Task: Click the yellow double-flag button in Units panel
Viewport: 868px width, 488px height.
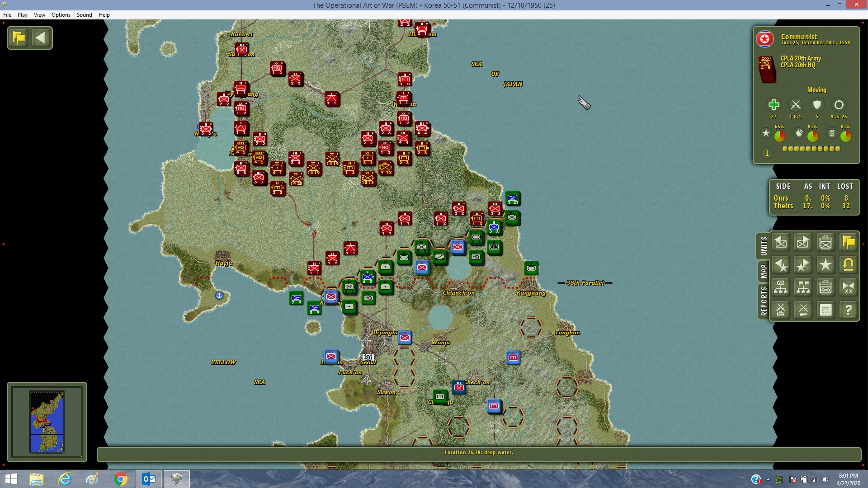Action: pos(849,243)
